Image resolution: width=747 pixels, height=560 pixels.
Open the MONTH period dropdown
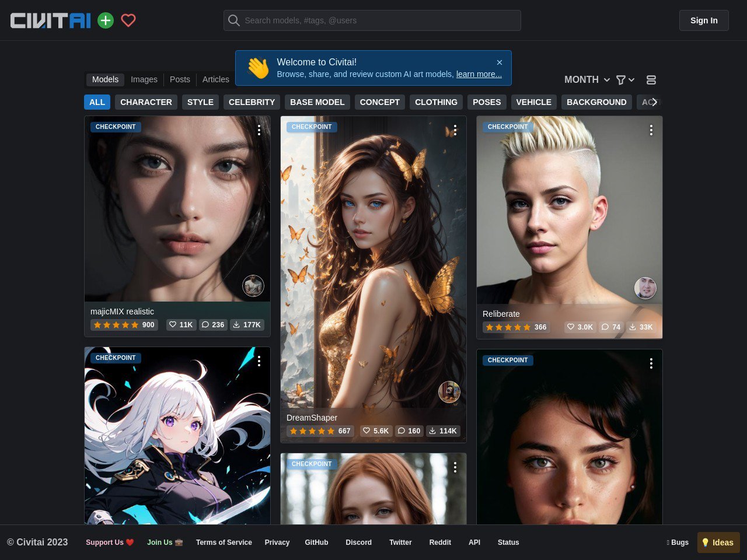click(x=587, y=80)
